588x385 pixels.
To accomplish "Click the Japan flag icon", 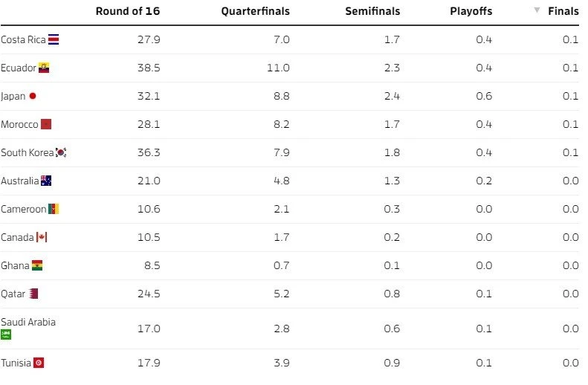I will 33,96.
